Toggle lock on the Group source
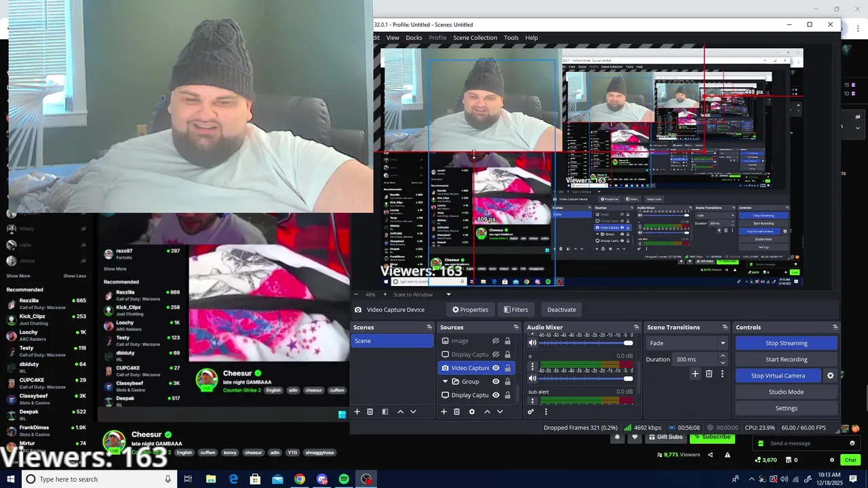868x488 pixels. click(x=507, y=382)
